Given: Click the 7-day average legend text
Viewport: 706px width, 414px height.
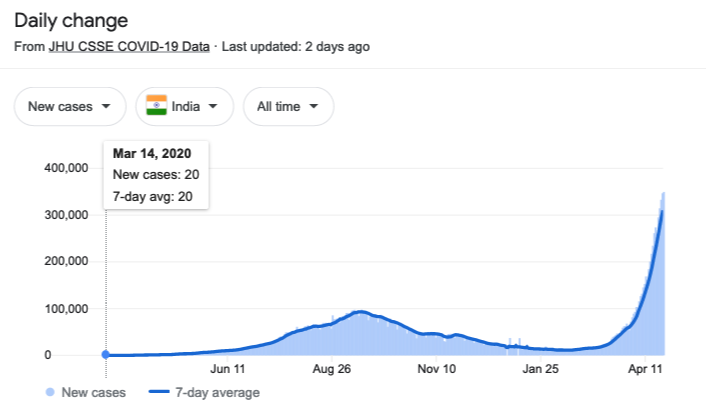Looking at the screenshot, I should (217, 393).
